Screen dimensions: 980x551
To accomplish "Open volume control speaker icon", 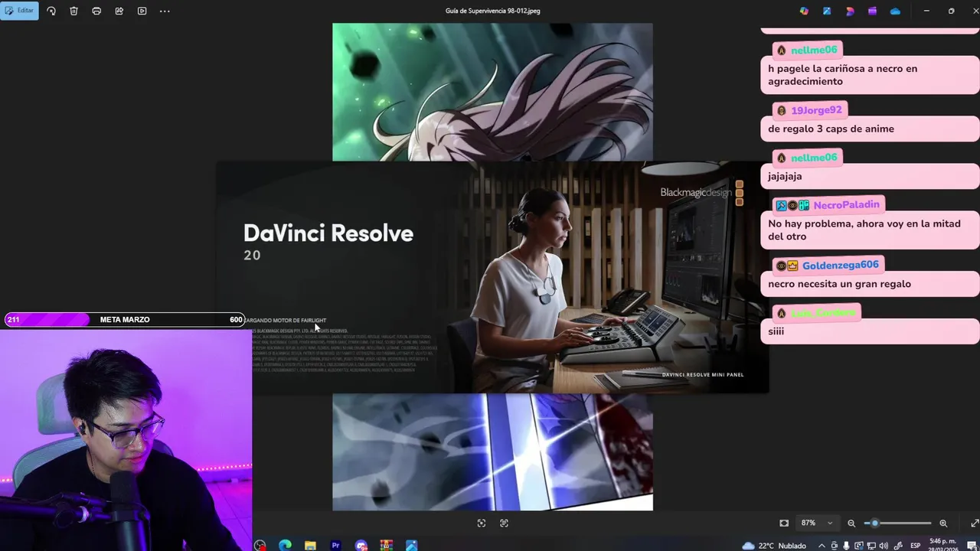I will pos(884,546).
